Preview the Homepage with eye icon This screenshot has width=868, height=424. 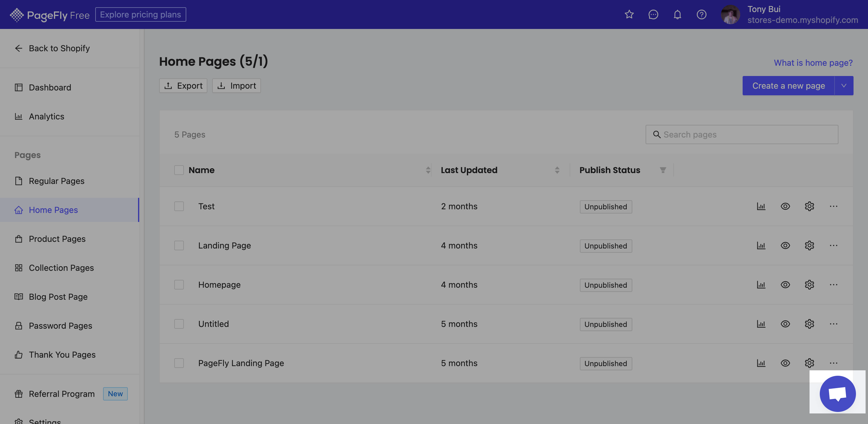(785, 284)
